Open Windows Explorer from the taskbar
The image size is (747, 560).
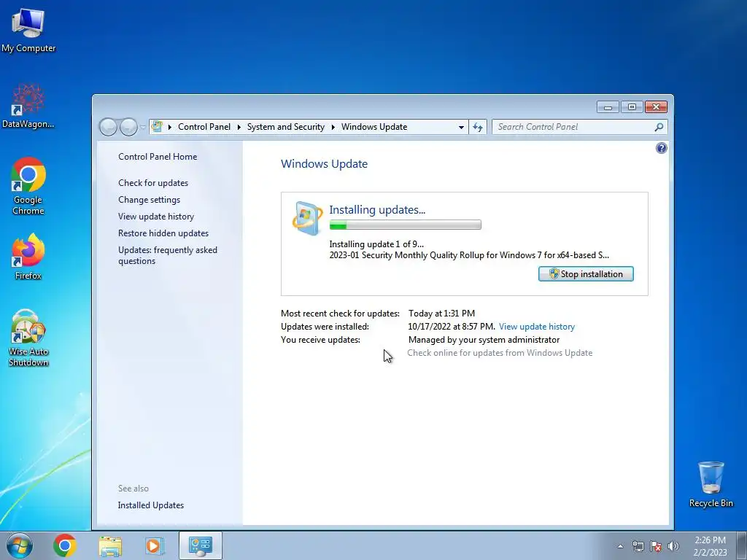click(110, 545)
